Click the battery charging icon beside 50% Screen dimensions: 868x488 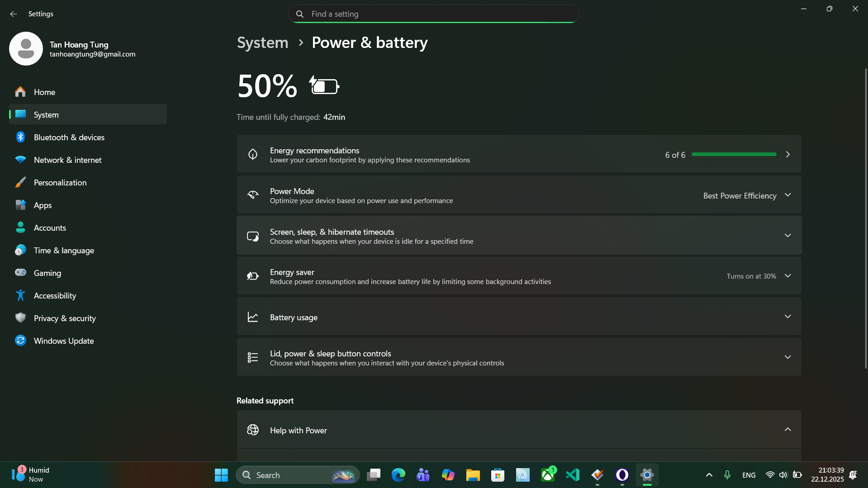[324, 85]
